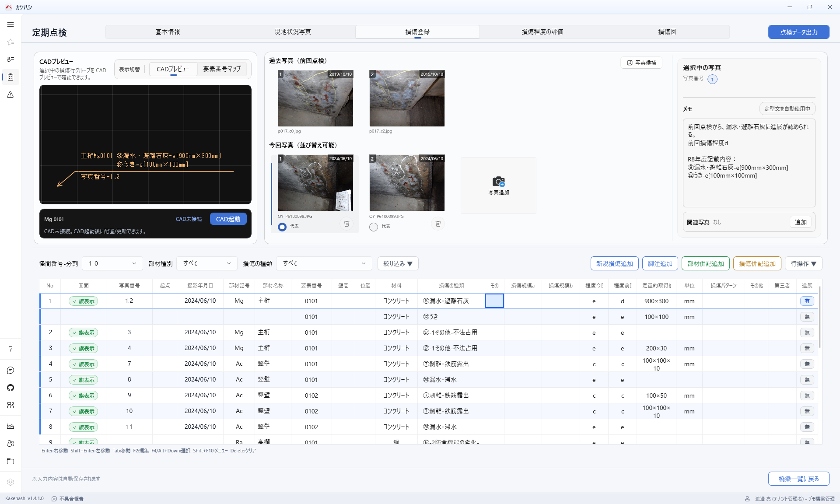Switch to 損傷図 tab
The width and height of the screenshot is (840, 504).
(x=667, y=32)
